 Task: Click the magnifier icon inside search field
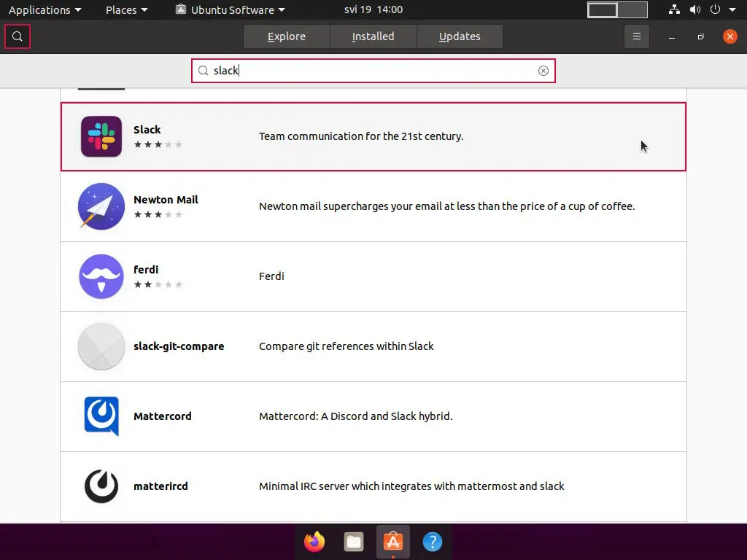pyautogui.click(x=204, y=71)
